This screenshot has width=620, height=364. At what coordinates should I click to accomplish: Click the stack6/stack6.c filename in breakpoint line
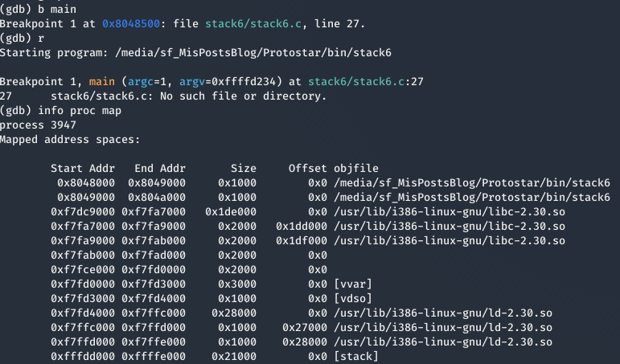point(253,24)
